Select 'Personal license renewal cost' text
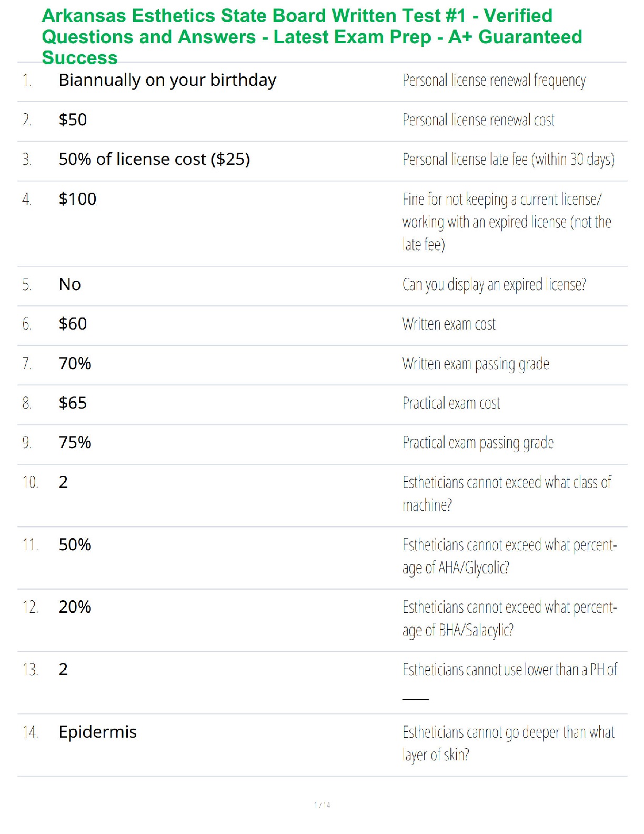The image size is (644, 834). [478, 120]
